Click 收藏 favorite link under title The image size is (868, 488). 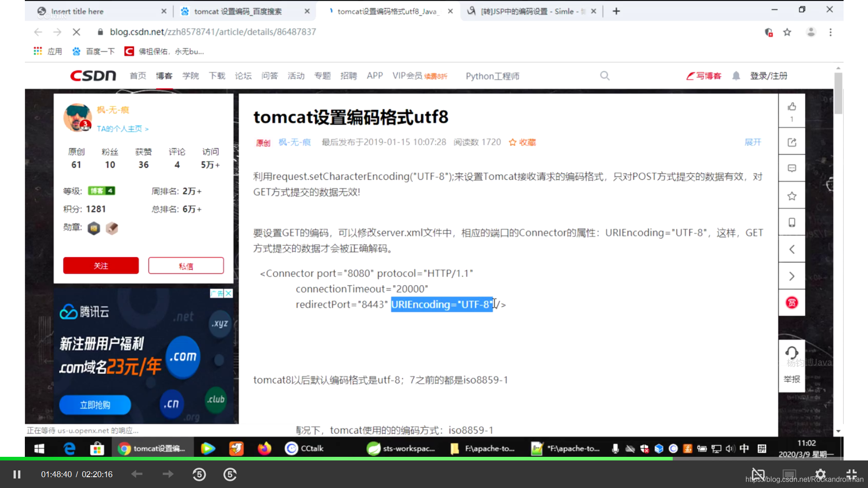(522, 142)
